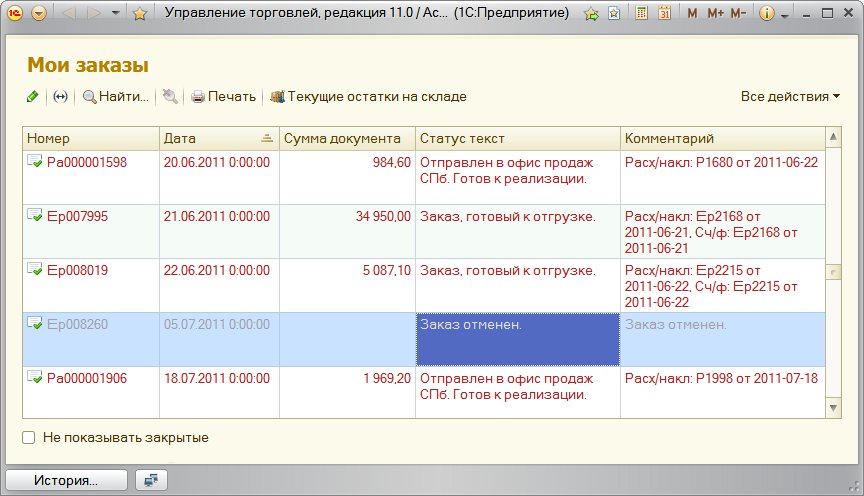The height and width of the screenshot is (496, 864).
Task: Click the Печать print button
Action: point(223,96)
